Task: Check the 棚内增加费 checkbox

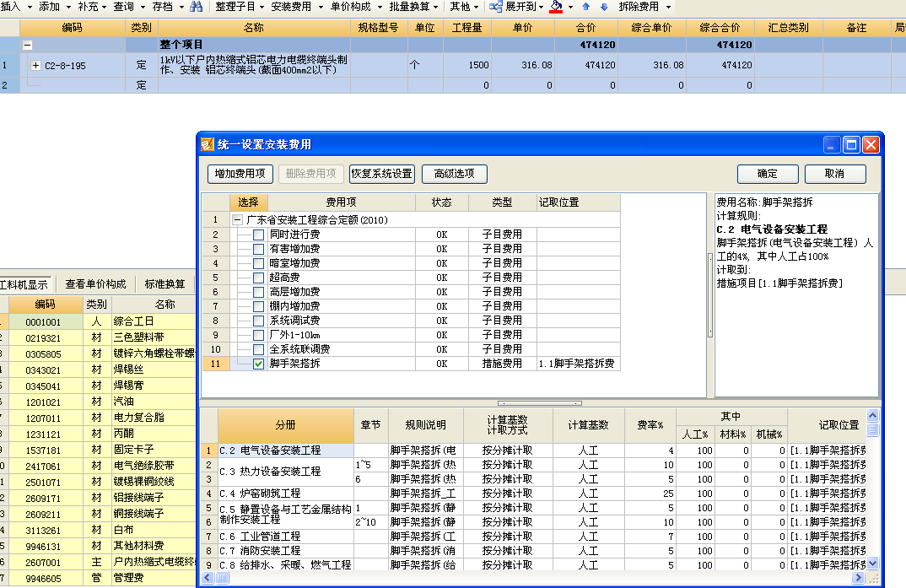Action: click(x=258, y=307)
